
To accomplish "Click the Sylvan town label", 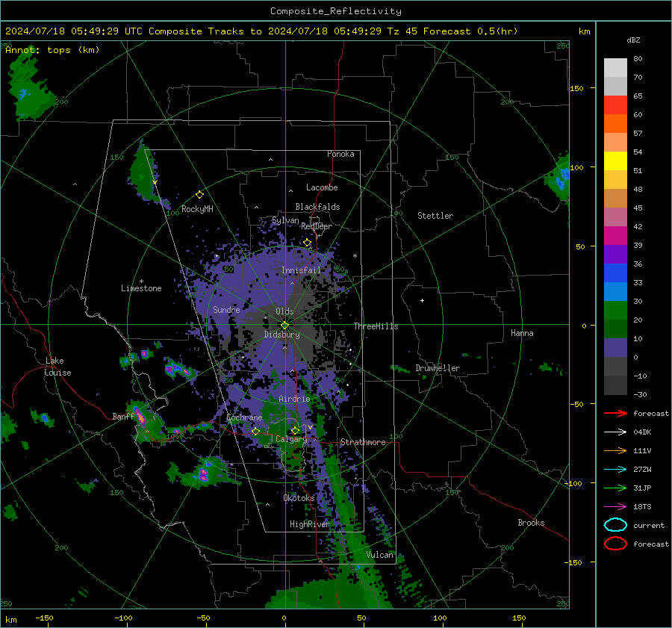I will click(x=285, y=220).
